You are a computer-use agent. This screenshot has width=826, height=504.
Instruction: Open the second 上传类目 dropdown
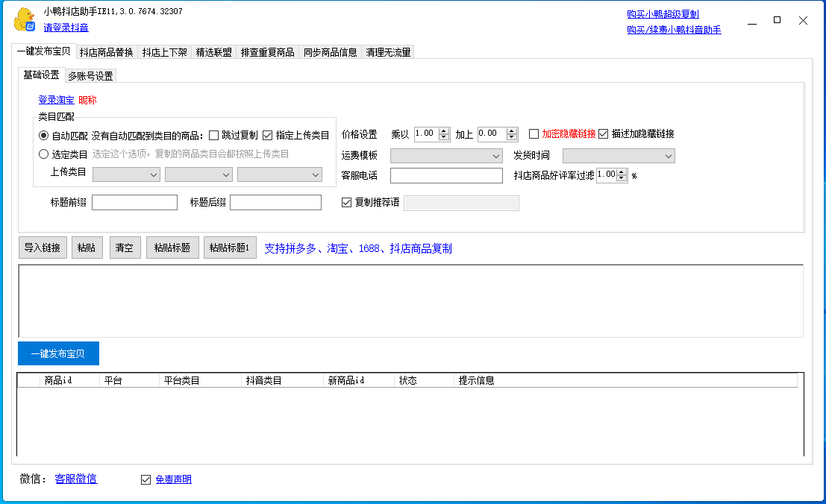(198, 174)
